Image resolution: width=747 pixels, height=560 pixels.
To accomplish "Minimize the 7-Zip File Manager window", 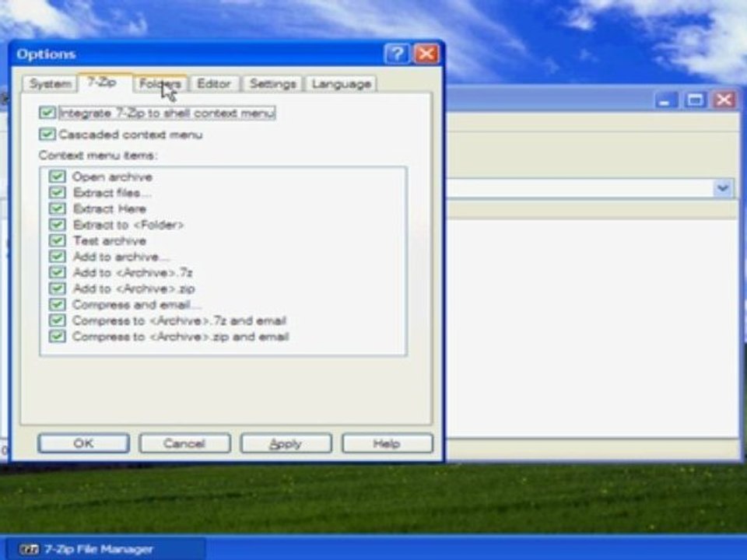I will point(666,100).
